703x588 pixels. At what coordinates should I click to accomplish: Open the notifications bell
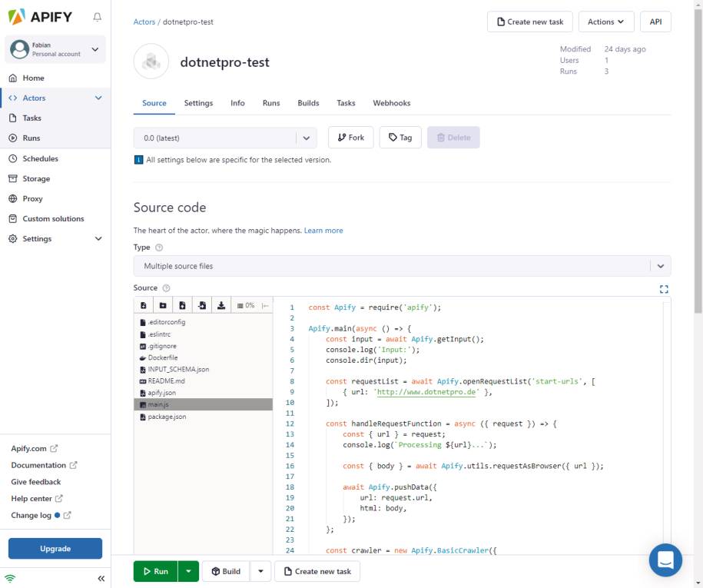tap(97, 17)
